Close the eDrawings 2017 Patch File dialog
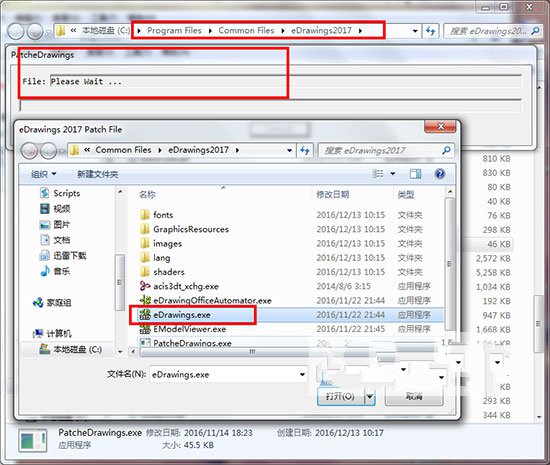550x465 pixels. click(x=441, y=126)
